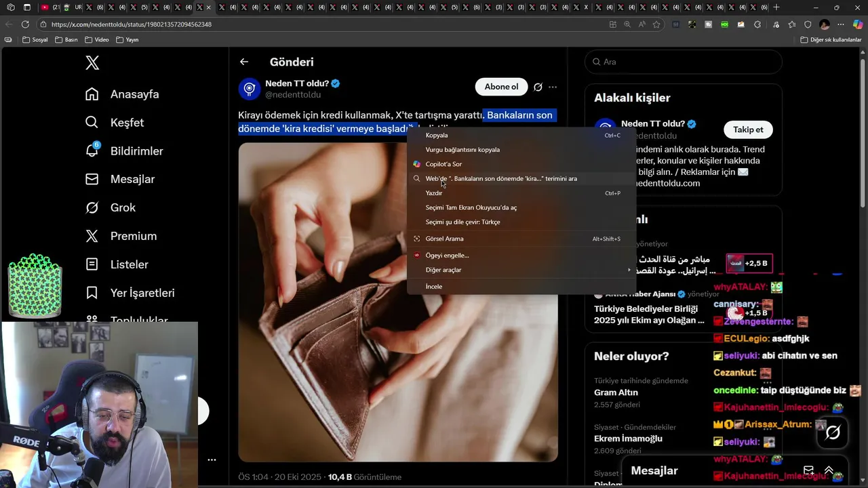The height and width of the screenshot is (488, 868).
Task: Open browser profile avatar
Action: tap(825, 24)
